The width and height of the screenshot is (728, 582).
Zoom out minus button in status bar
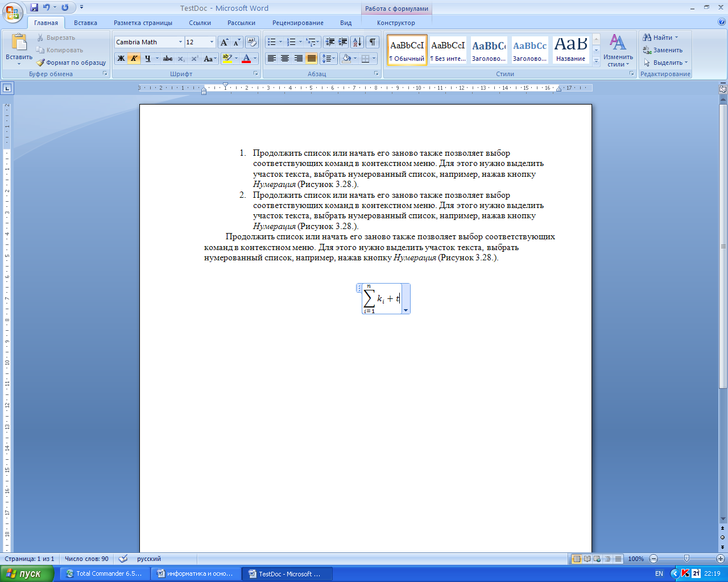coord(653,559)
